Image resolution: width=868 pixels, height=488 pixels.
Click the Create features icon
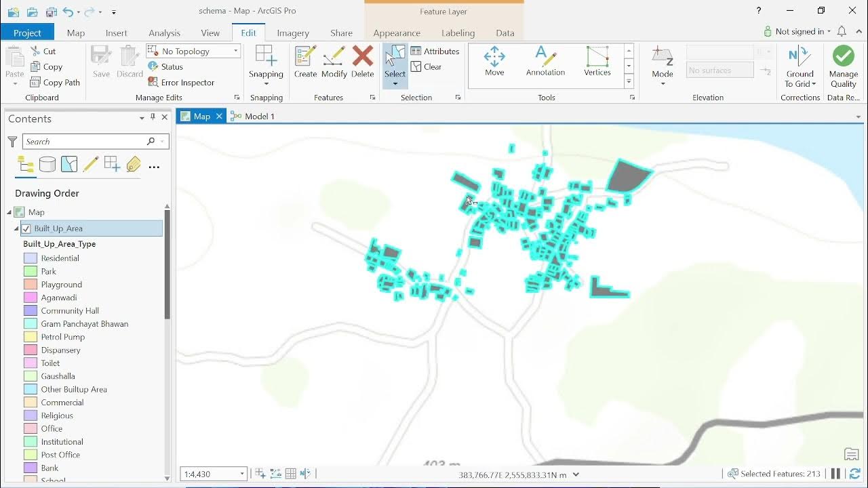tap(305, 62)
